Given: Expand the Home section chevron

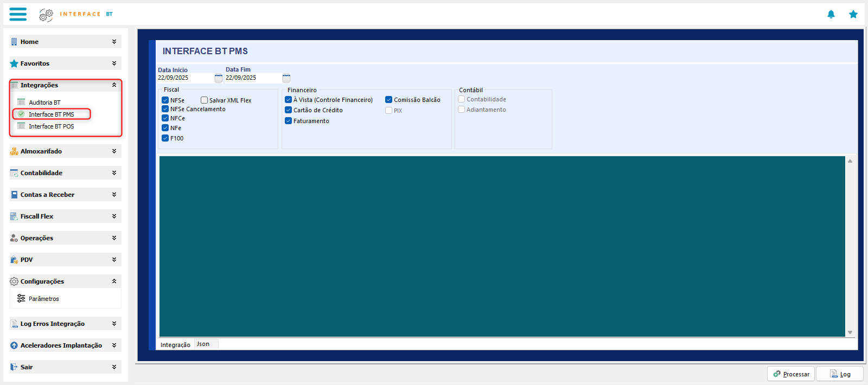Looking at the screenshot, I should pos(114,42).
